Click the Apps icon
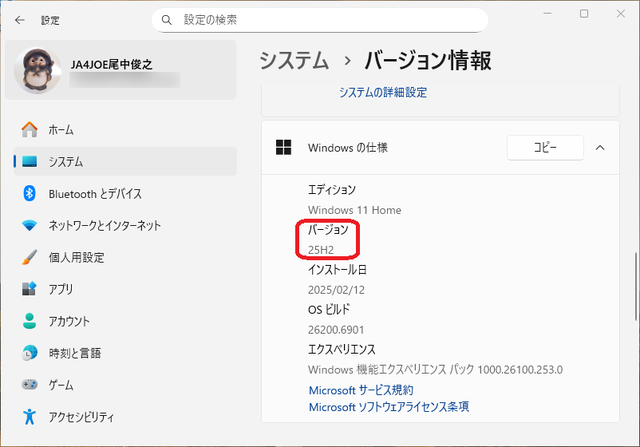Viewport: 640px width, 447px height. tap(29, 289)
